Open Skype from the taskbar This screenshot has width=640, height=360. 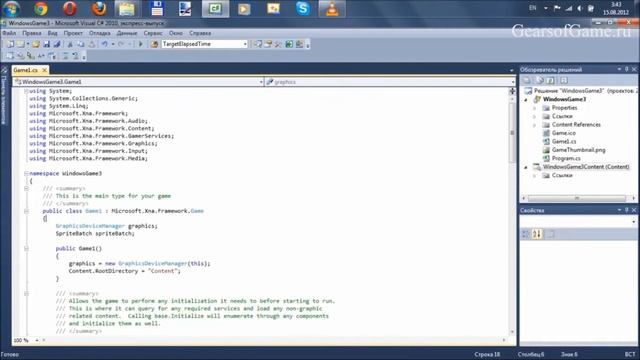pos(303,9)
